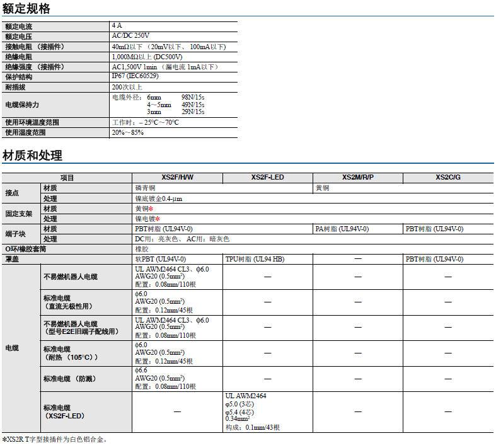Select the XS2F-LED column header
The width and height of the screenshot is (496, 448).
(x=268, y=178)
